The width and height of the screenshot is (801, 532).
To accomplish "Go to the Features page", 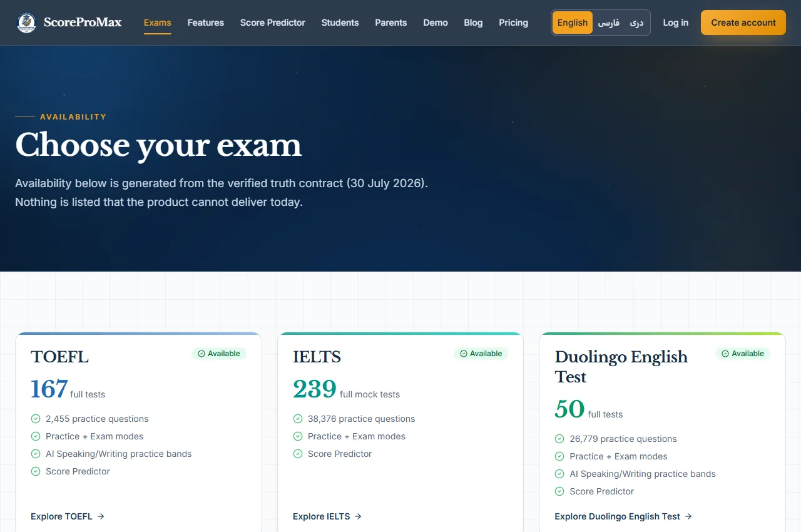I will tap(206, 23).
